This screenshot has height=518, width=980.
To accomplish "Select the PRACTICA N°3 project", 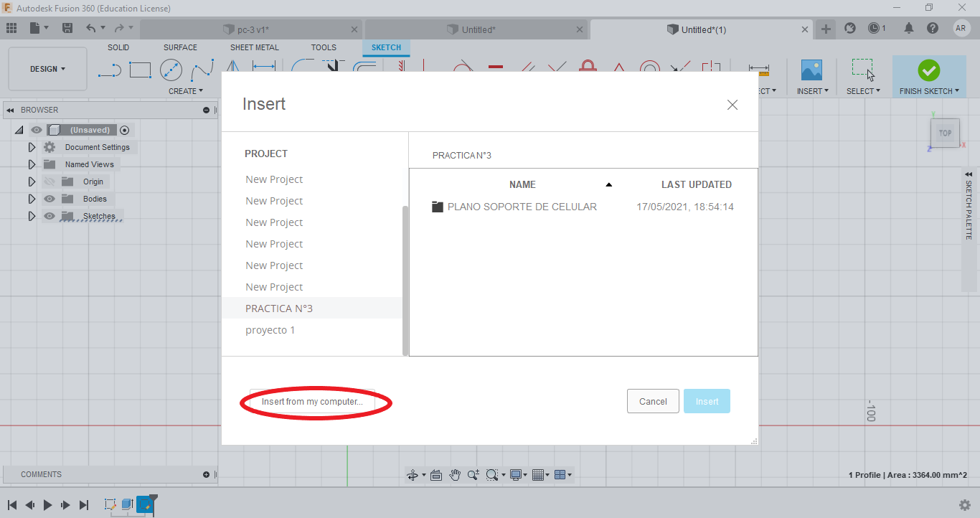I will click(312, 309).
